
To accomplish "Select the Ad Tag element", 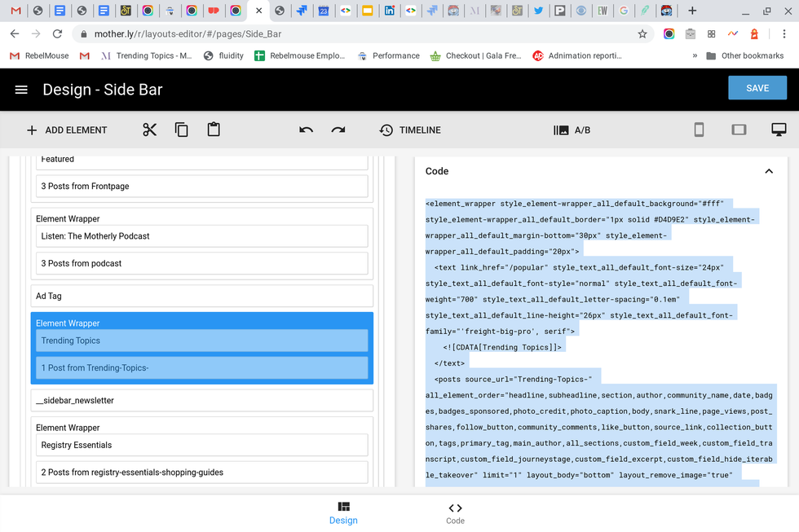I will [201, 297].
